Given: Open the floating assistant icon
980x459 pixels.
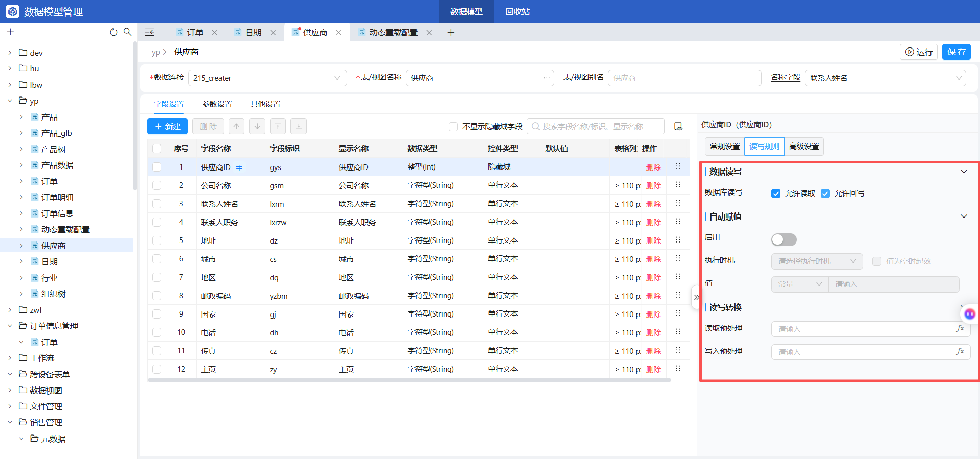Looking at the screenshot, I should [970, 314].
